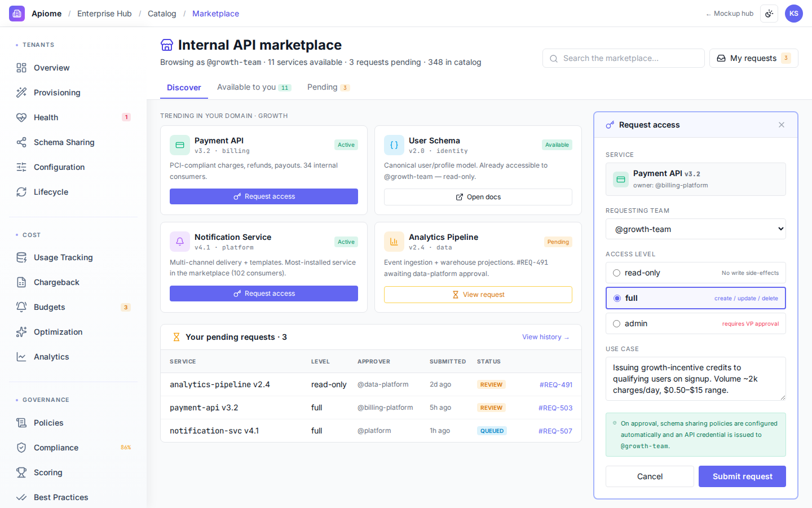The height and width of the screenshot is (508, 812).
Task: Click the Pending badge on Analytics Pipeline
Action: [558, 242]
